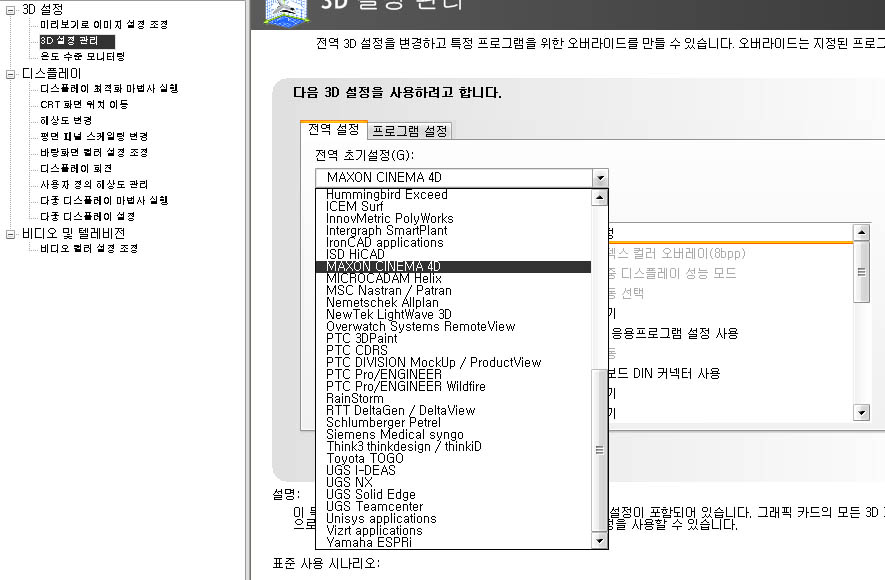Collapse the 디스플레이 tree node
The image size is (885, 580).
(x=10, y=74)
